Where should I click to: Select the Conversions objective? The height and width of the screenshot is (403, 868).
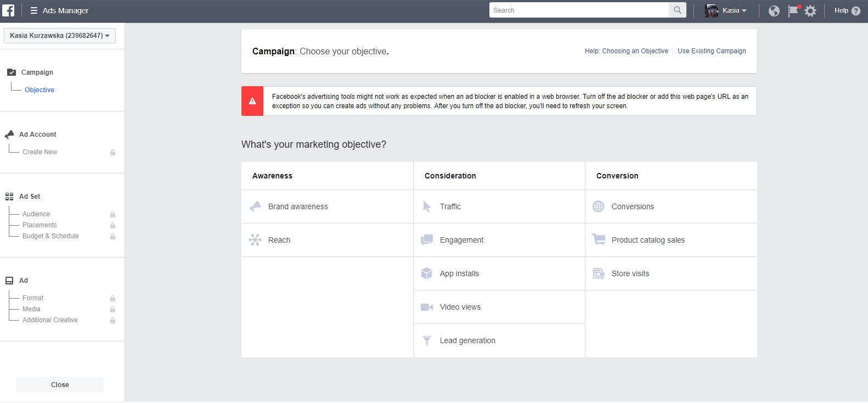pos(671,206)
